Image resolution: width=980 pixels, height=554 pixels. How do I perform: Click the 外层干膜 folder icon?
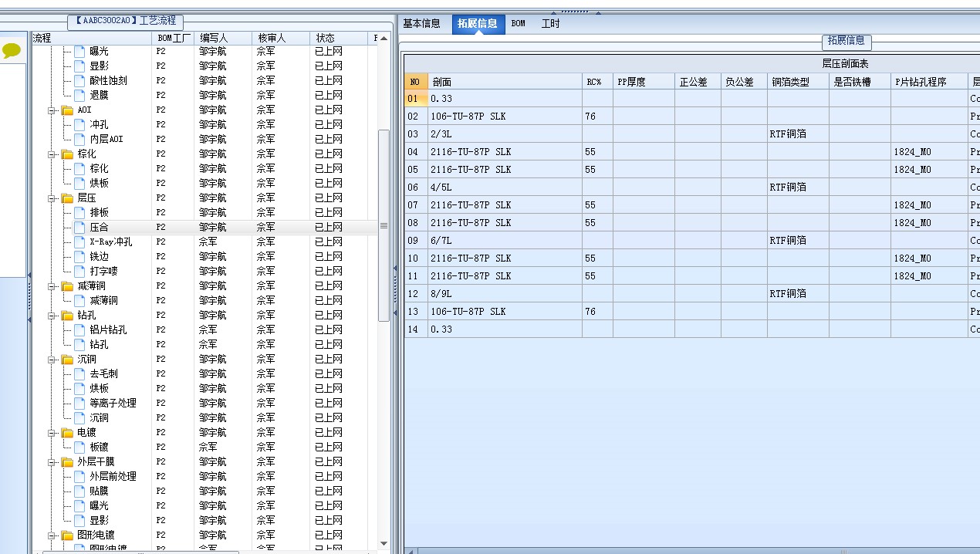click(x=67, y=462)
